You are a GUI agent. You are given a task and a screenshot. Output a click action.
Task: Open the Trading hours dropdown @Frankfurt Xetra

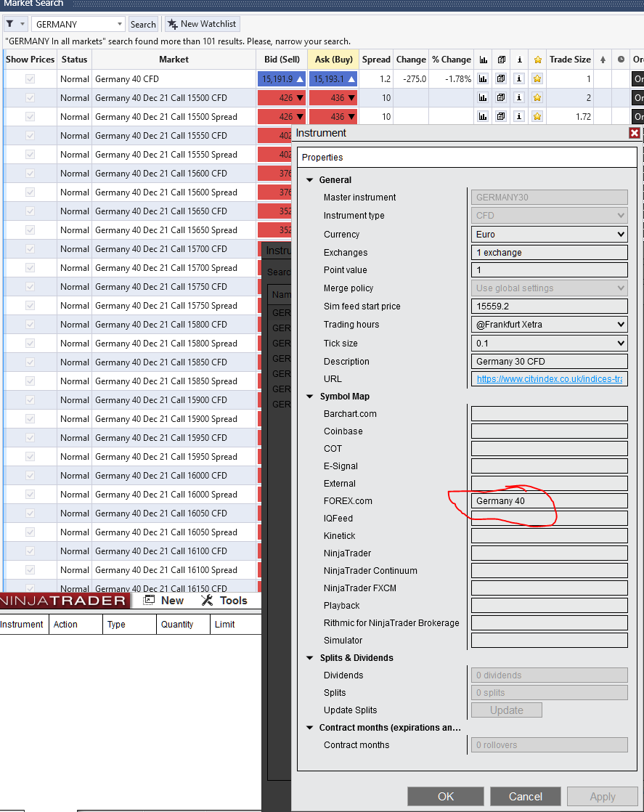point(550,324)
